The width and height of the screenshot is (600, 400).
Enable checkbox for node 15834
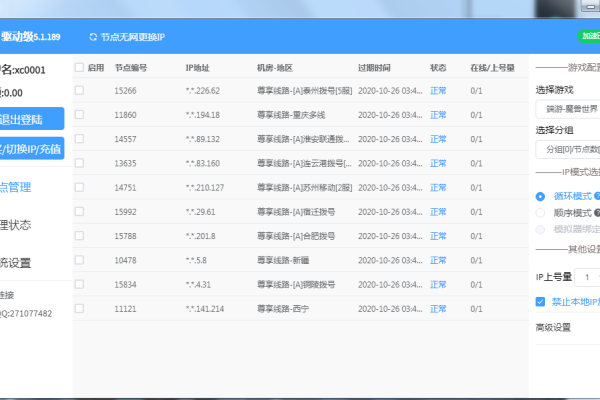tap(79, 284)
